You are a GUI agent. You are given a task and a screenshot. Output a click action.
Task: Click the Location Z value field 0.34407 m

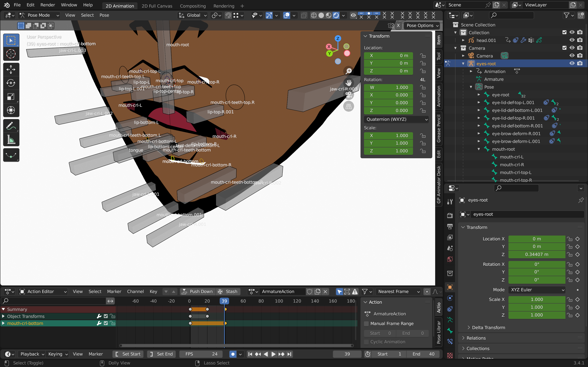(536, 254)
